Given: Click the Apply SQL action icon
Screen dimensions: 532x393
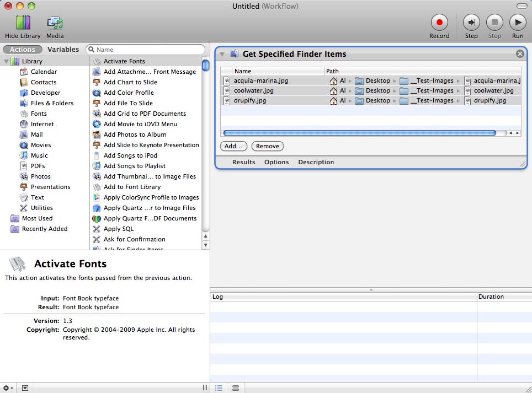Looking at the screenshot, I should click(x=98, y=229).
